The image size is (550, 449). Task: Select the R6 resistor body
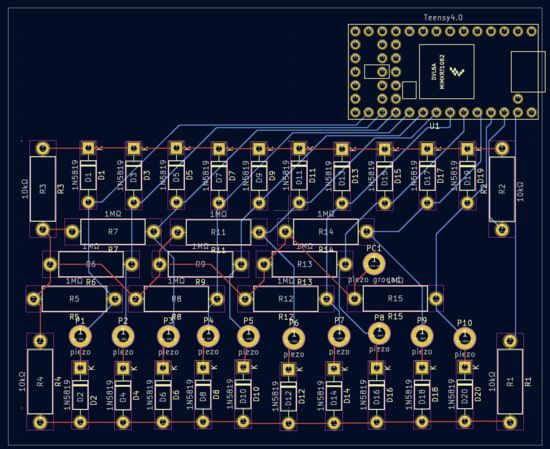coord(91,264)
